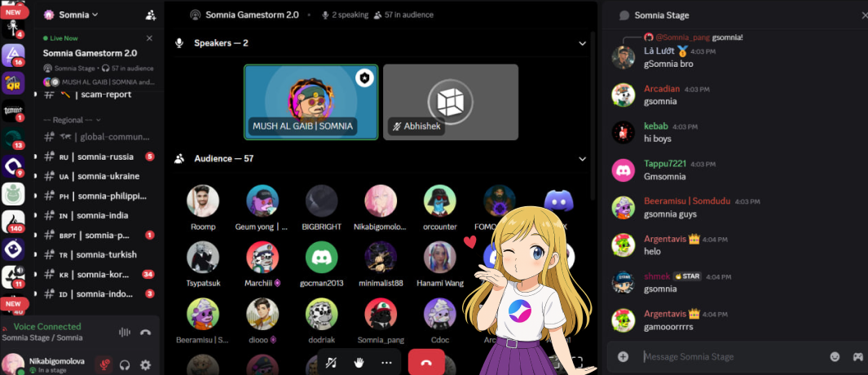Open the QR server icon

13,83
